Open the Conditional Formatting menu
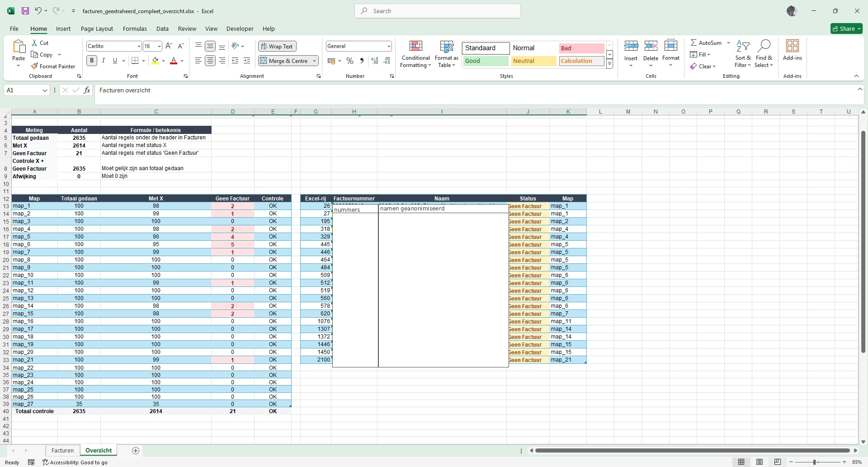Image resolution: width=868 pixels, height=467 pixels. [415, 54]
